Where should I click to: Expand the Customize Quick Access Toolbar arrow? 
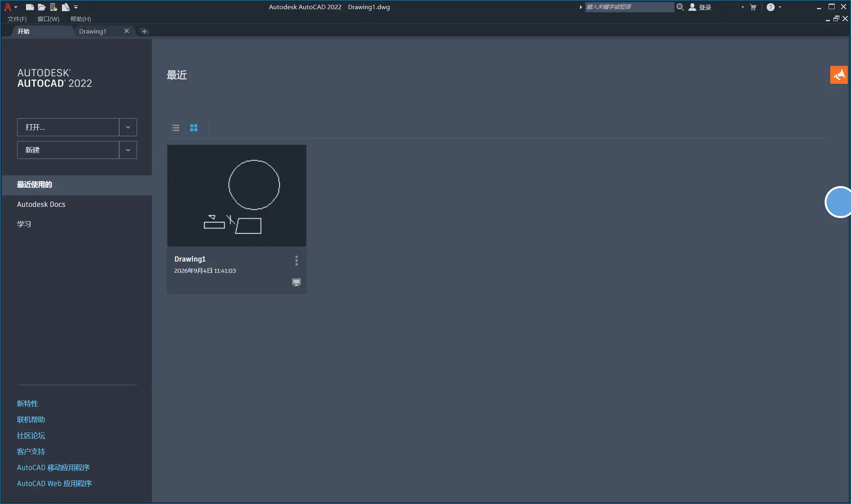point(76,7)
